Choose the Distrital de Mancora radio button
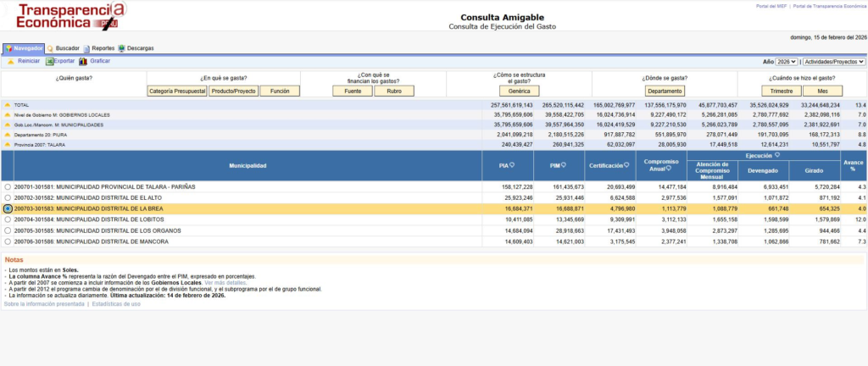Screen dimensions: 868x366 point(8,241)
